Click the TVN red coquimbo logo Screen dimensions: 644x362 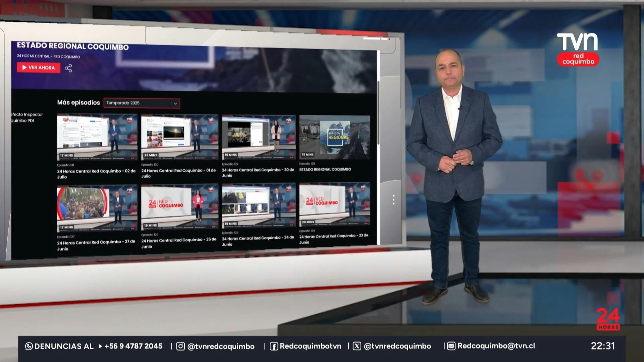point(578,49)
